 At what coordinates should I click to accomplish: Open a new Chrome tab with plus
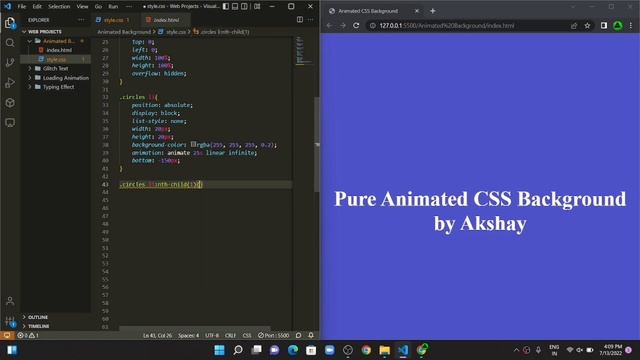(433, 11)
